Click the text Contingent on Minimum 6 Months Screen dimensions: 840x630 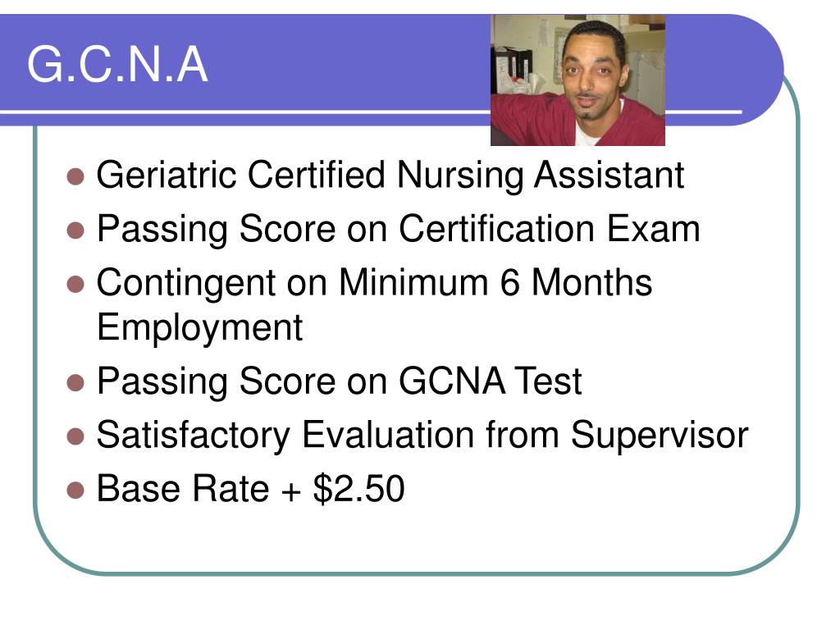pyautogui.click(x=374, y=283)
